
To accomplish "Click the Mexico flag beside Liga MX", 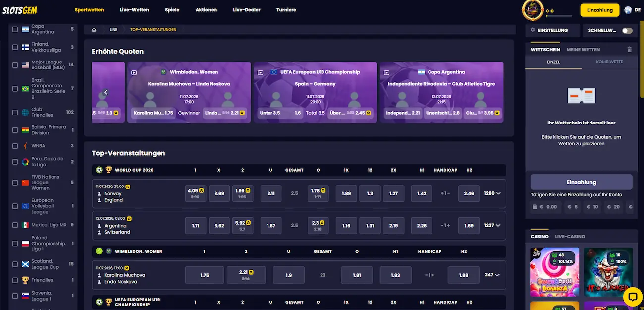I will pos(25,225).
